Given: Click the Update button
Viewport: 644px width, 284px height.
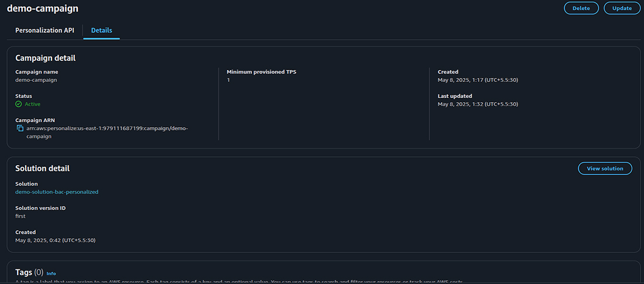Looking at the screenshot, I should pyautogui.click(x=622, y=8).
